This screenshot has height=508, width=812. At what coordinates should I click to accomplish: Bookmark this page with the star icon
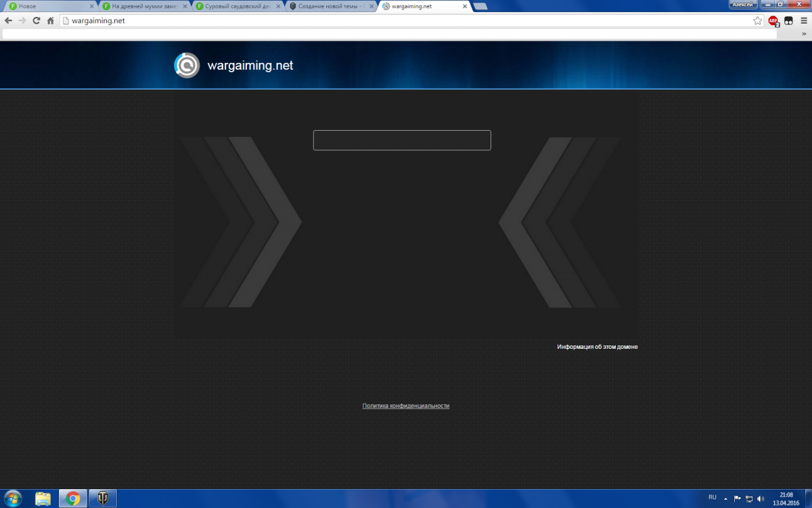coord(758,21)
